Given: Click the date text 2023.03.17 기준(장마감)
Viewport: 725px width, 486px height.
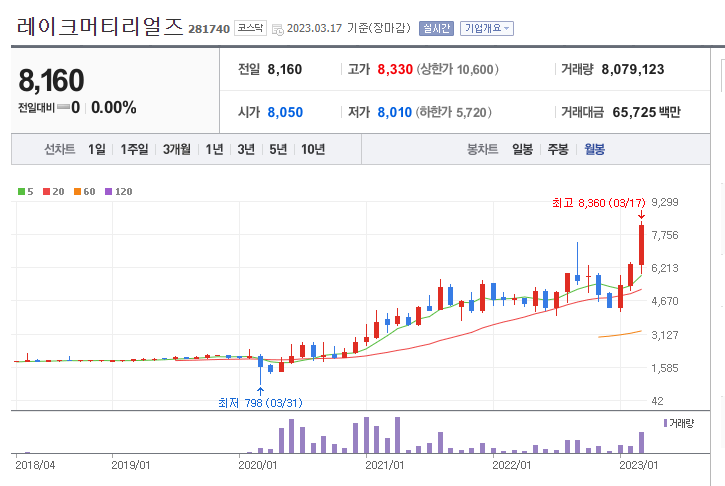Looking at the screenshot, I should click(349, 28).
